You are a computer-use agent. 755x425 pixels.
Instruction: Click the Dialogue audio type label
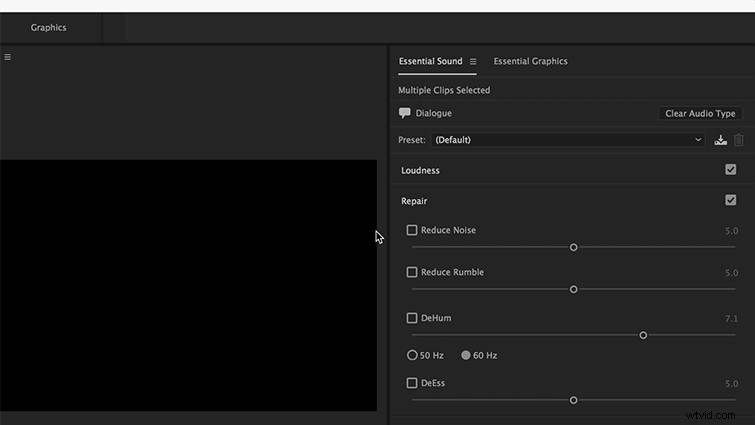(x=434, y=113)
